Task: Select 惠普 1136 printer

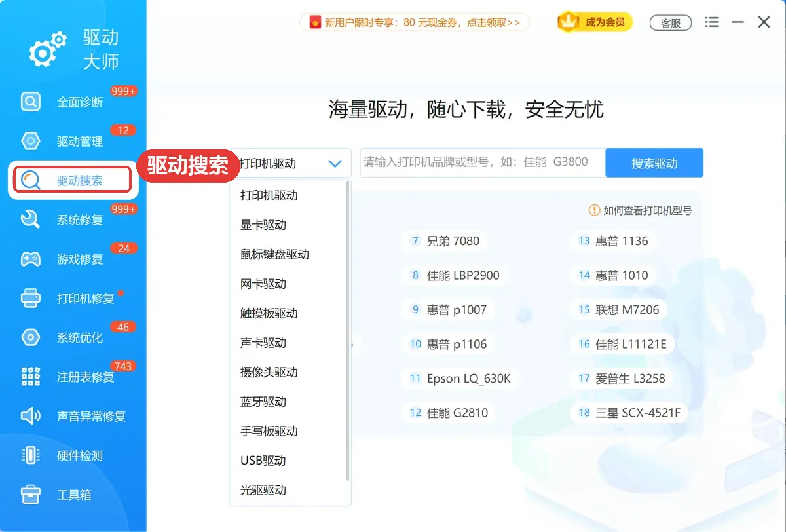Action: (x=614, y=241)
